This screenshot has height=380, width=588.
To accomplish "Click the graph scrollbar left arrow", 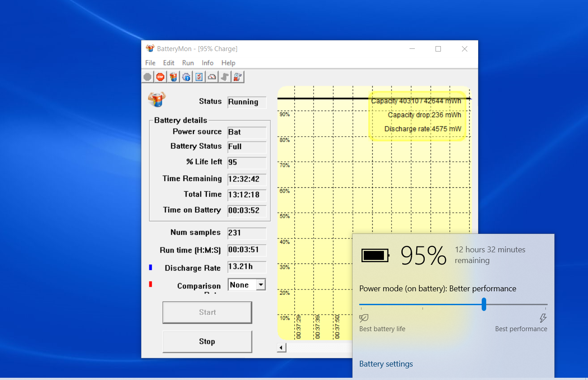I will coord(282,347).
